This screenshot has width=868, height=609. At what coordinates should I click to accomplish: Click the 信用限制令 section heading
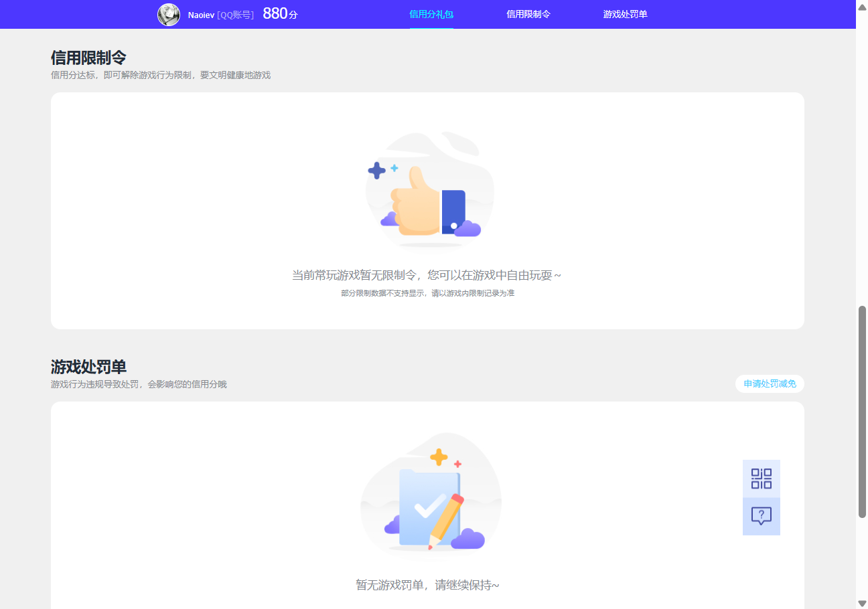88,58
